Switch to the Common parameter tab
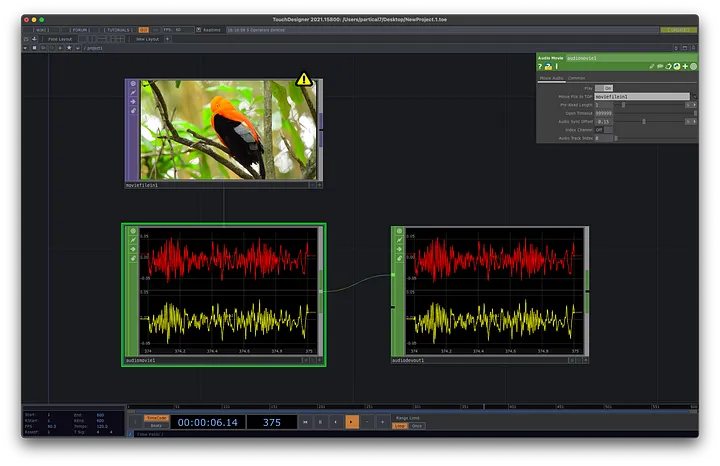Viewport: 720px width, 466px height. pyautogui.click(x=577, y=77)
